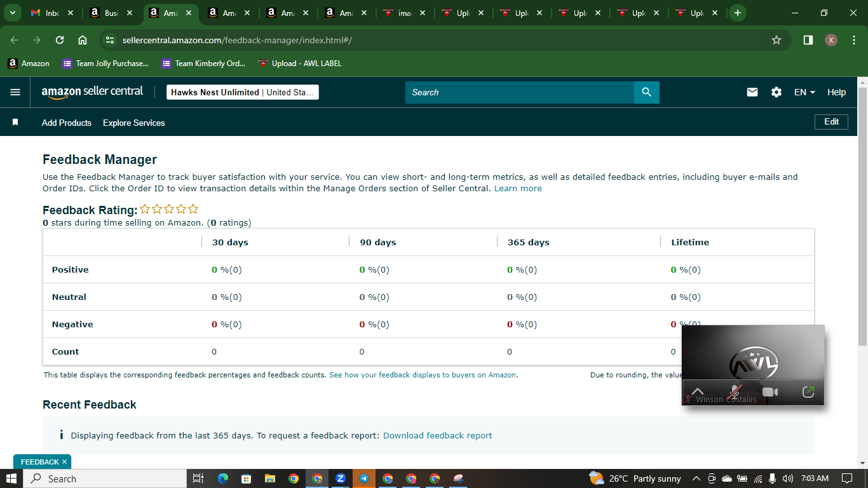Open Chrome side panel

click(808, 40)
